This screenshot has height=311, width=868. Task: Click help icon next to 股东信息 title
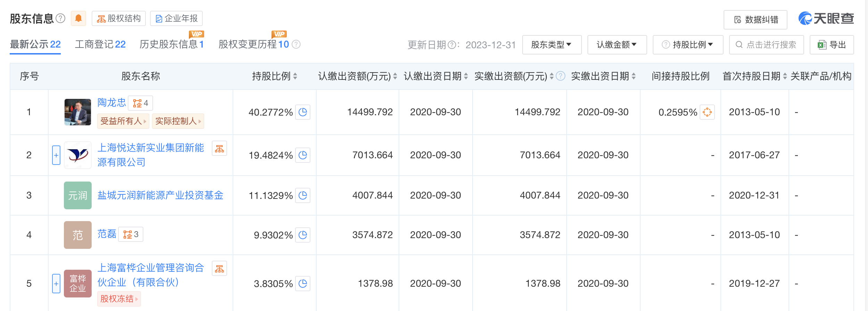point(60,18)
